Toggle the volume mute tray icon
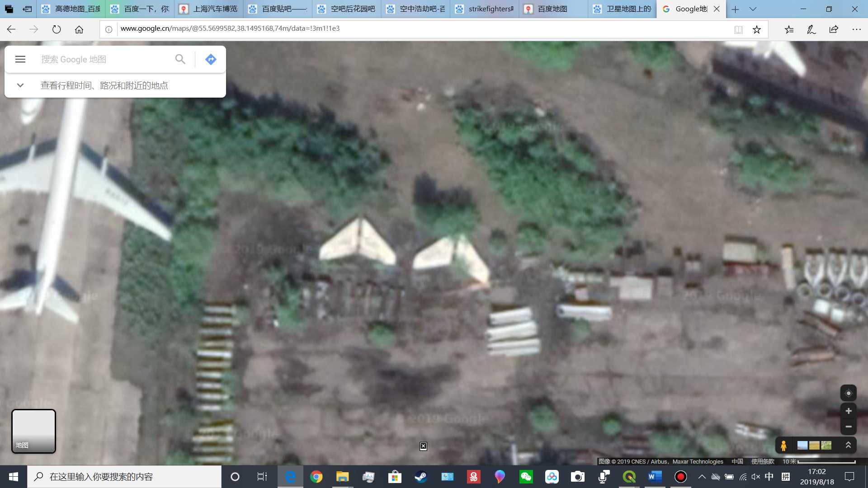 point(755,477)
